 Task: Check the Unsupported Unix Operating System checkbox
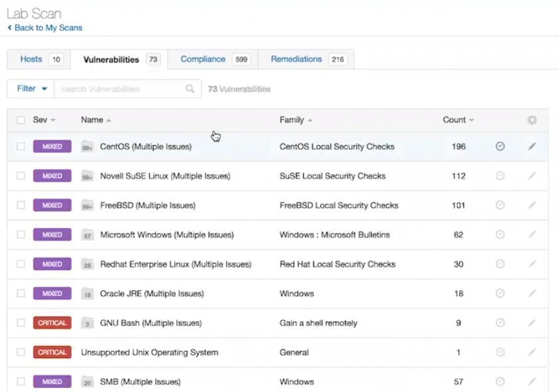tap(21, 352)
